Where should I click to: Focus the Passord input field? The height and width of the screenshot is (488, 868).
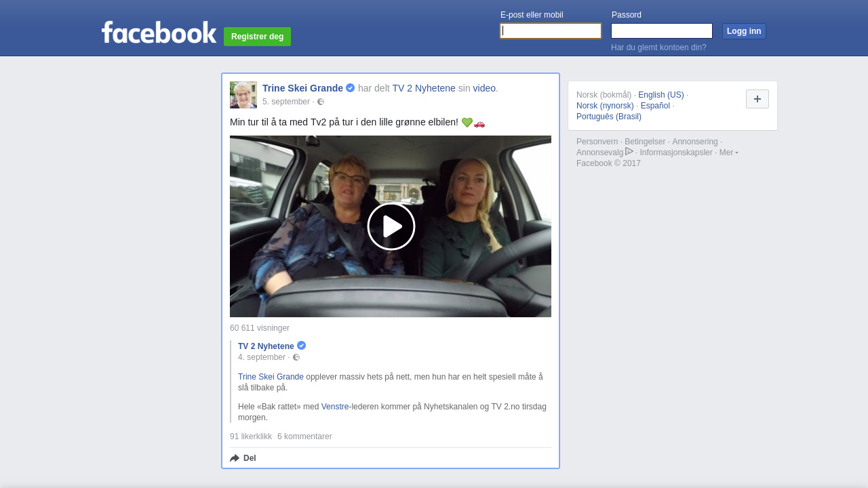662,31
